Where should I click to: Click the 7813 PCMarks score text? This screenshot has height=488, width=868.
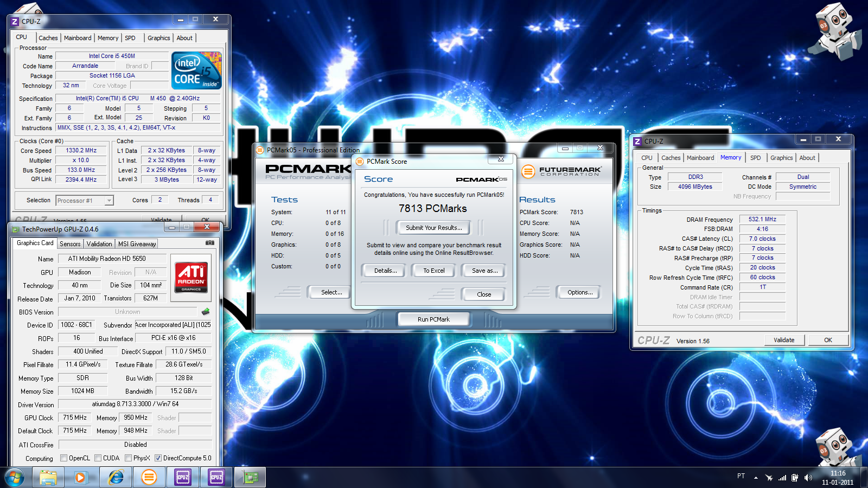coord(433,208)
